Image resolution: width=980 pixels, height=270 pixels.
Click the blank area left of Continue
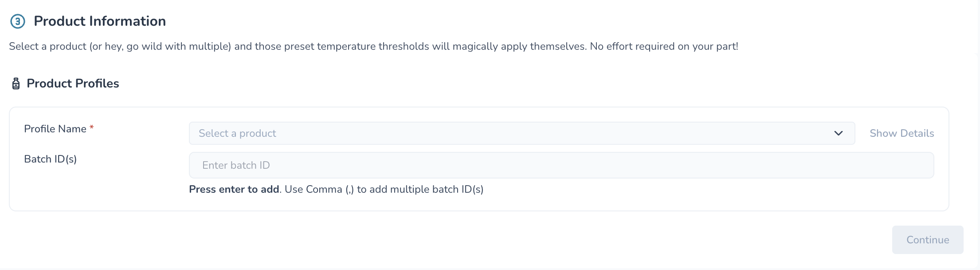click(443, 240)
